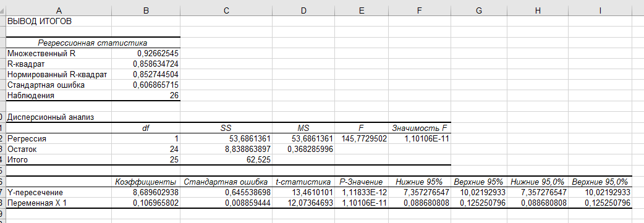Viewport: 644px width, 223px height.
Task: Select the value 0,858634724
Action: (x=146, y=64)
